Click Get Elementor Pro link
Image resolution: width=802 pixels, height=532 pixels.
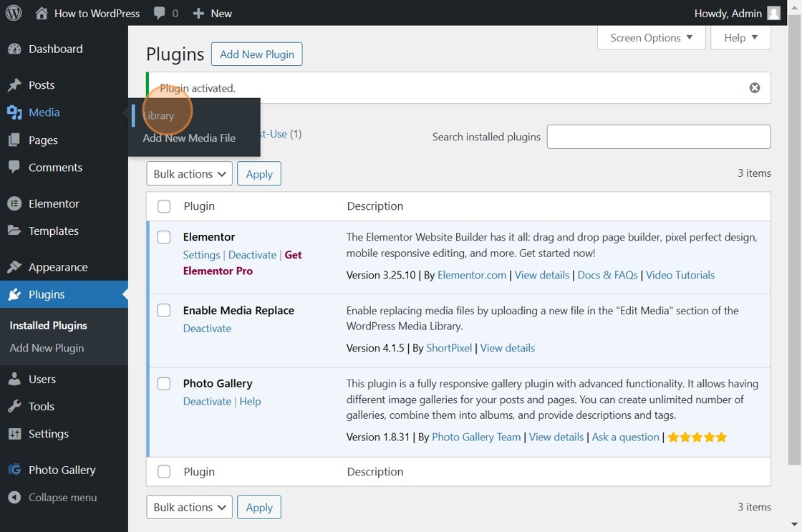[x=243, y=263]
